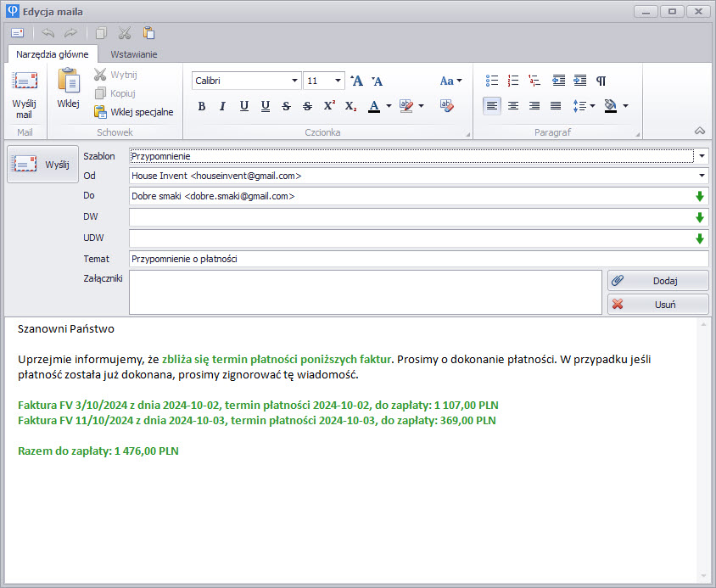Toggle bold formatting

(x=202, y=106)
